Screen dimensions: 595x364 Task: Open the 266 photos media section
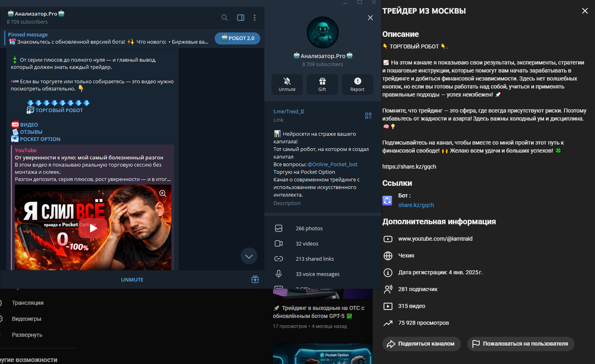click(309, 228)
